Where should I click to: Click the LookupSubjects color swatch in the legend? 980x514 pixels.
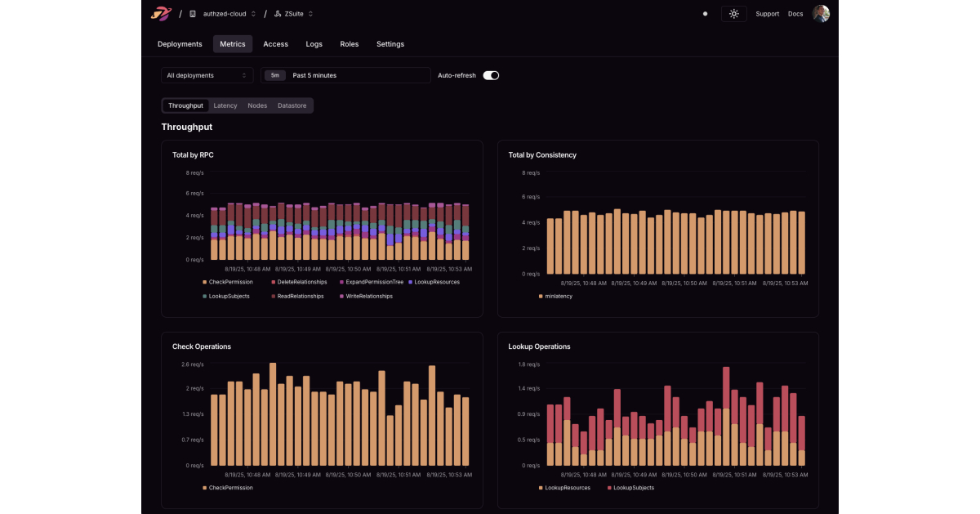coord(204,296)
